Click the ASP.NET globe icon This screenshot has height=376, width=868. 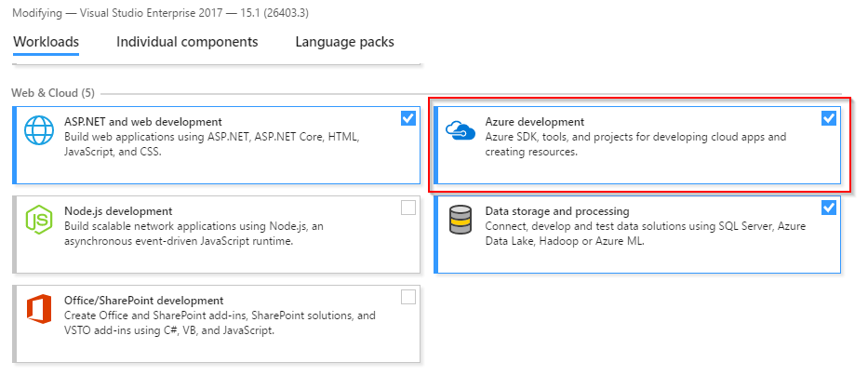point(39,130)
